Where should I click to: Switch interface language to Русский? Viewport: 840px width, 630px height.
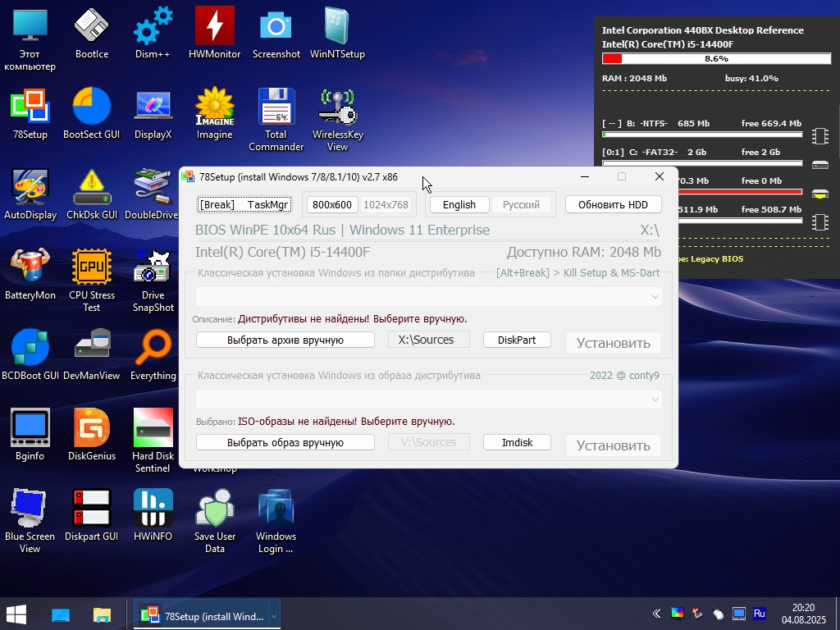(521, 204)
